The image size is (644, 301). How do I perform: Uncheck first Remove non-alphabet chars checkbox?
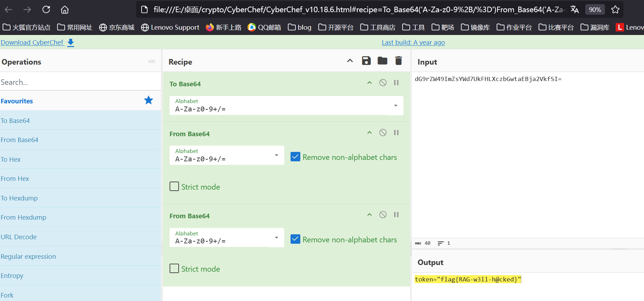coord(295,157)
